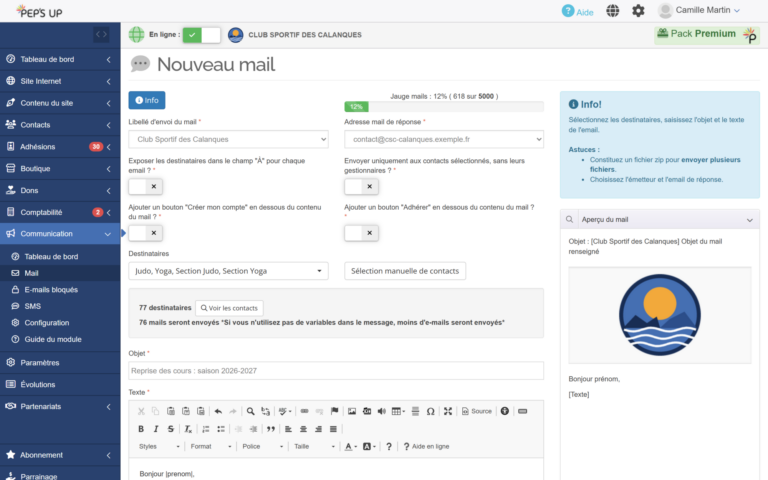Insert a block quote
This screenshot has height=480, width=768.
pyautogui.click(x=270, y=429)
